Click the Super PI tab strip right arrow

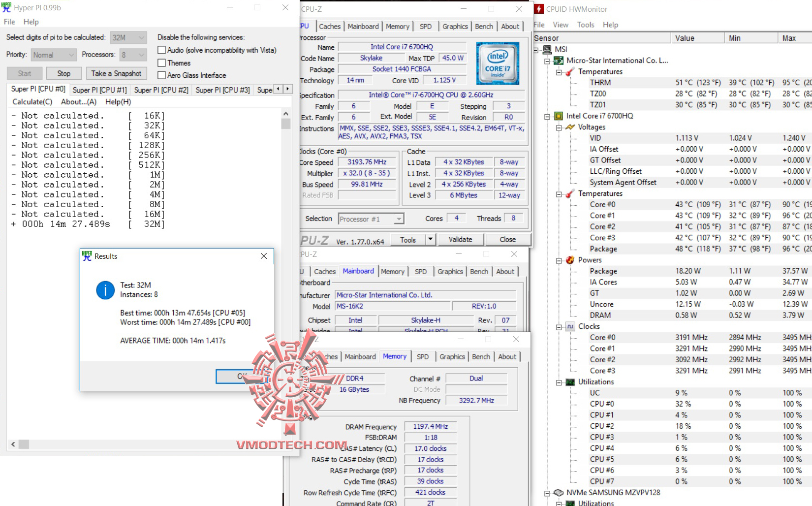[288, 89]
